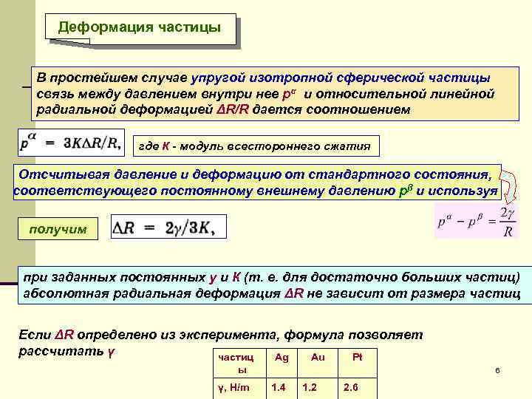Click table header cell "Pt"

coord(358,363)
